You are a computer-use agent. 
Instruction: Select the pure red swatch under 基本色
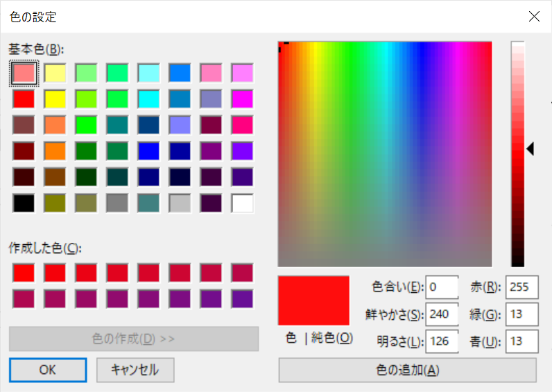click(x=24, y=99)
